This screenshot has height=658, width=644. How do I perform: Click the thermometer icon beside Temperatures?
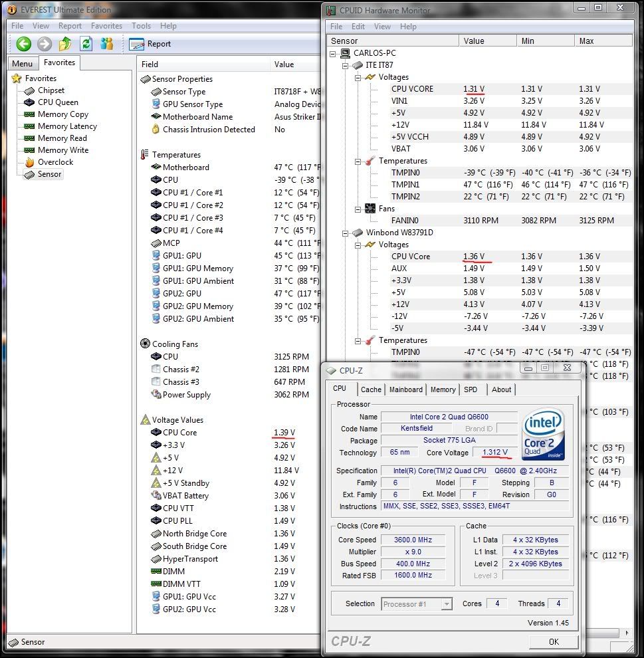(x=145, y=154)
